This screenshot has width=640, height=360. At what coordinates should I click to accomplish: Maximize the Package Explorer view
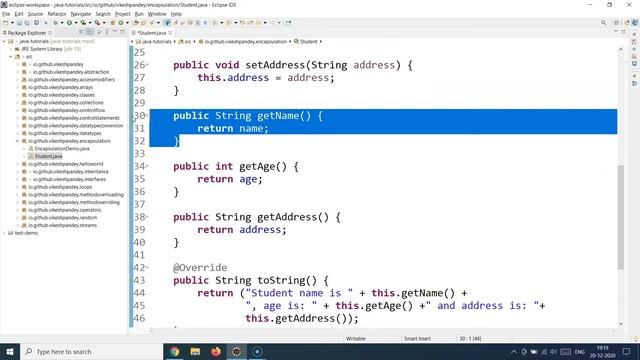pos(122,32)
